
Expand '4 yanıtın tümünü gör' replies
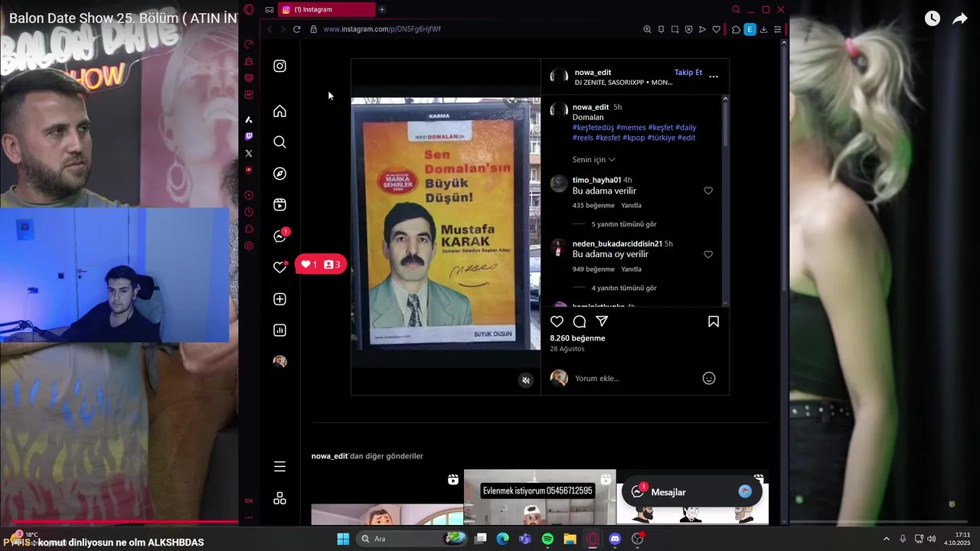624,288
